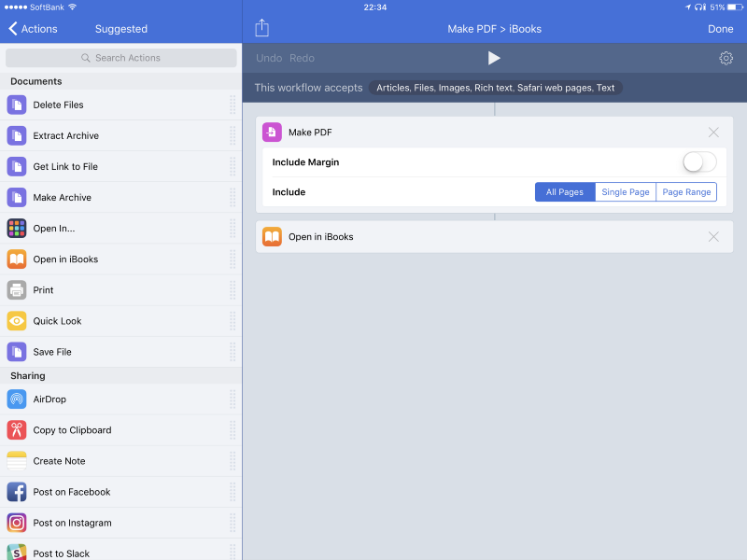Select the Save File label

coord(52,352)
